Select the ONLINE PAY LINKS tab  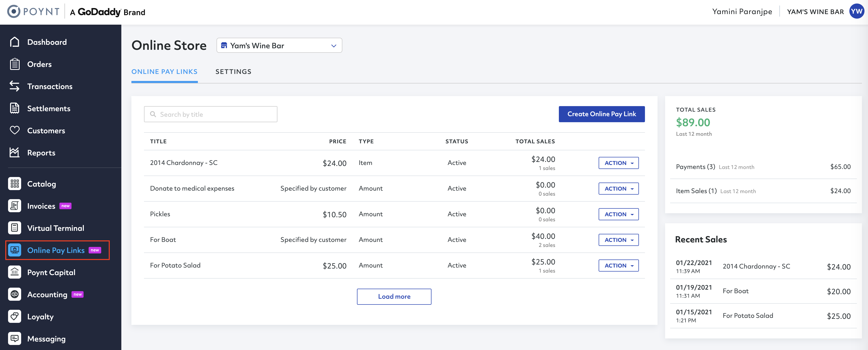click(164, 72)
